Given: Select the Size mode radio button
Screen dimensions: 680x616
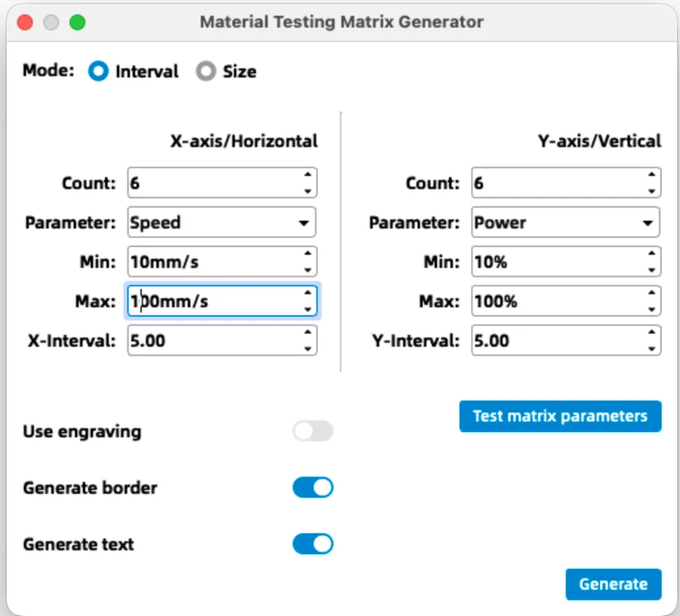Looking at the screenshot, I should coord(205,71).
